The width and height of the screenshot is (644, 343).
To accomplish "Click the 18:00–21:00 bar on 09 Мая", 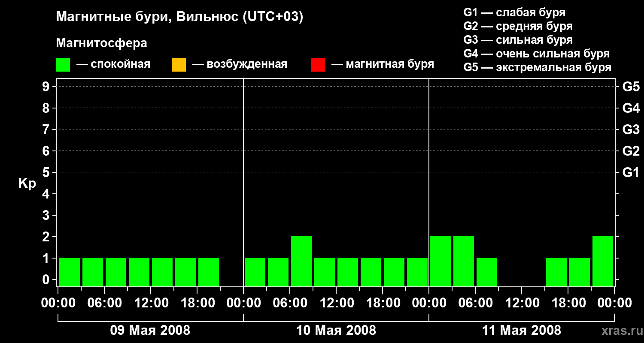I will click(x=209, y=272).
